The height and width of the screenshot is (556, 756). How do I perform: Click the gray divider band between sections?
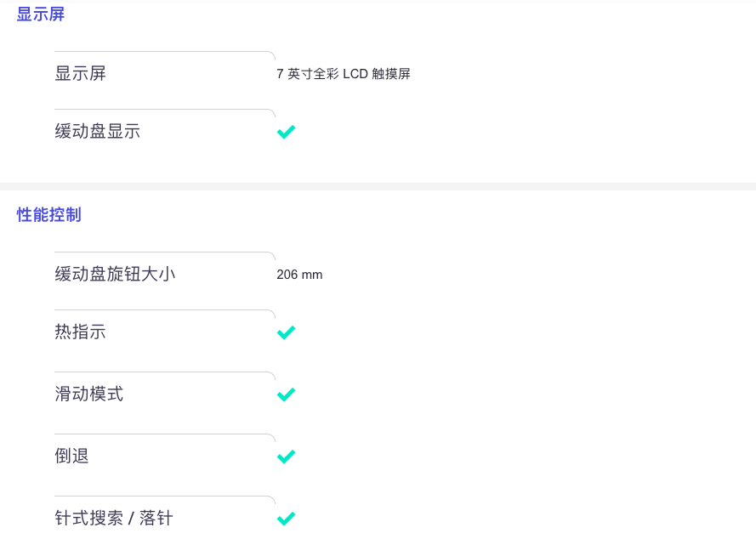pos(378,186)
